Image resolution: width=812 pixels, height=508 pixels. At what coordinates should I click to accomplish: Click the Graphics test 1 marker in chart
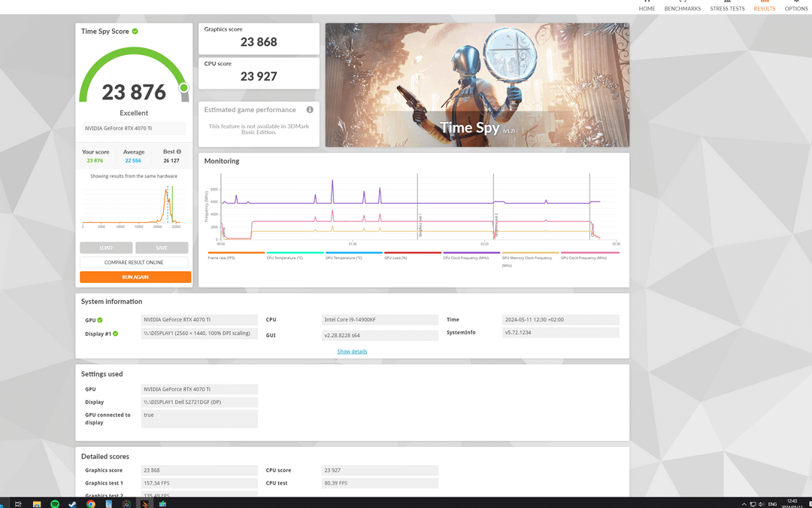tap(420, 226)
